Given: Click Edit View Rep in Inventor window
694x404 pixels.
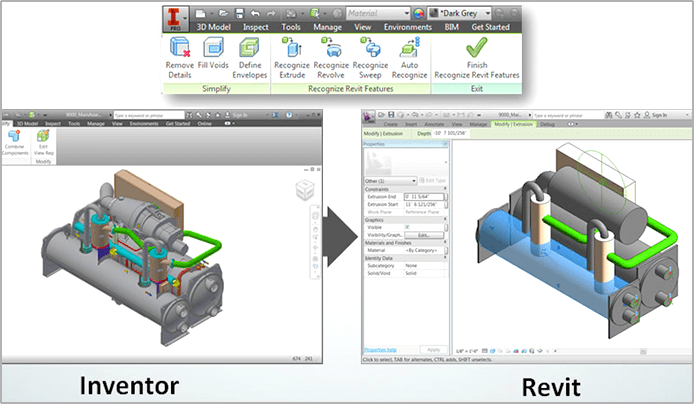Looking at the screenshot, I should click(43, 142).
